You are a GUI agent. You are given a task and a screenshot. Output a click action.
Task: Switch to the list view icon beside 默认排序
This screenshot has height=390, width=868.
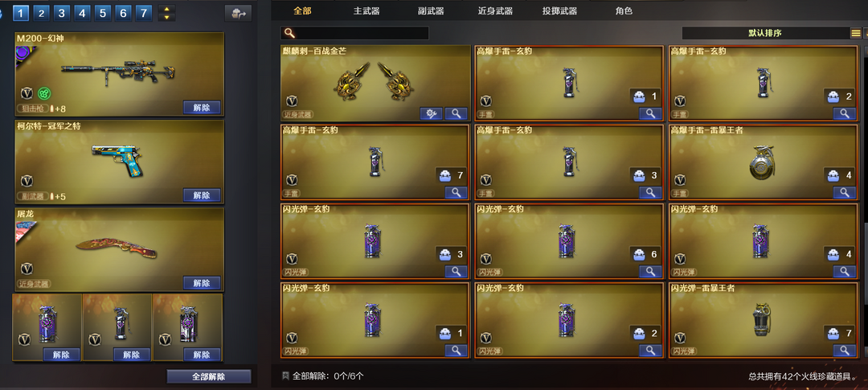coord(855,33)
